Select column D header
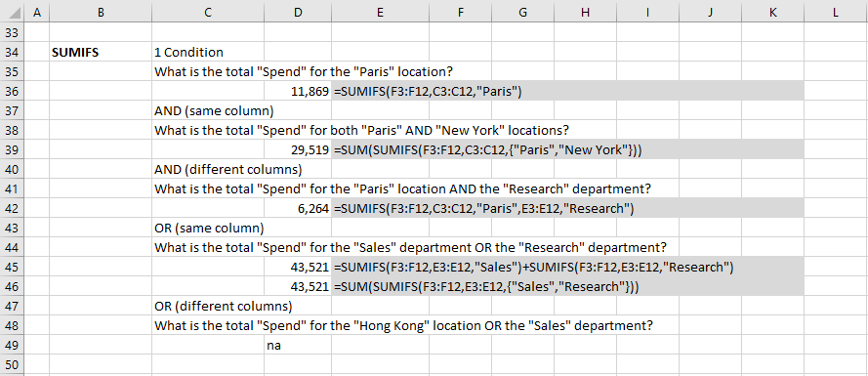Image resolution: width=868 pixels, height=376 pixels. 298,12
